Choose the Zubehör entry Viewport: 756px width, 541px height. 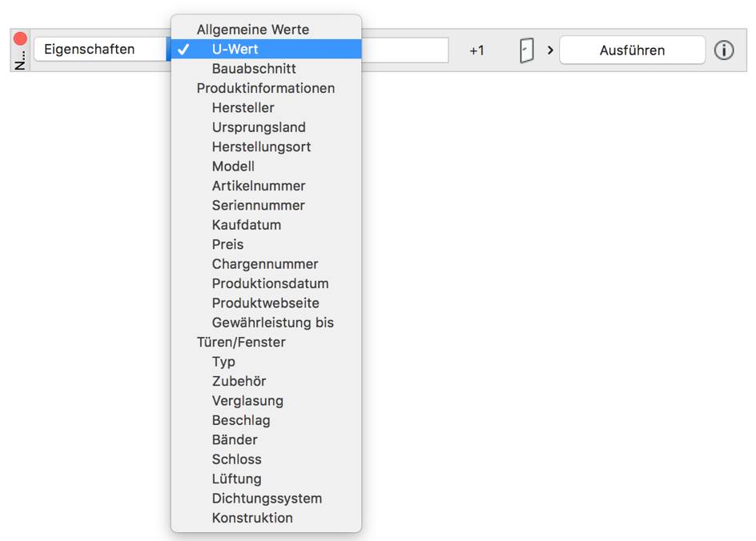(x=266, y=381)
